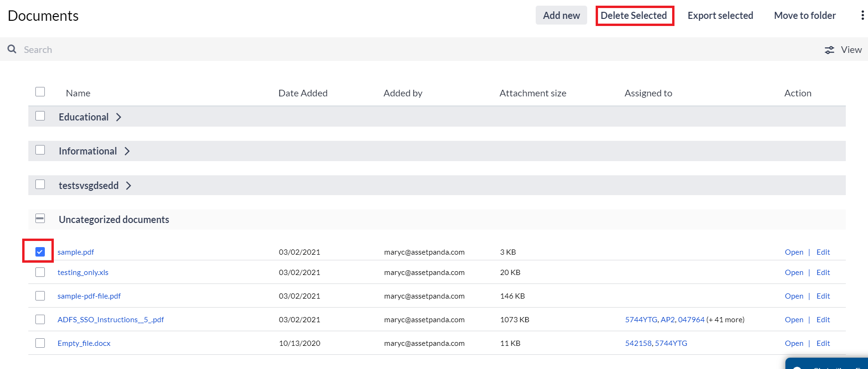Click Open action for Empty_file.docx
The height and width of the screenshot is (369, 868).
click(x=794, y=343)
